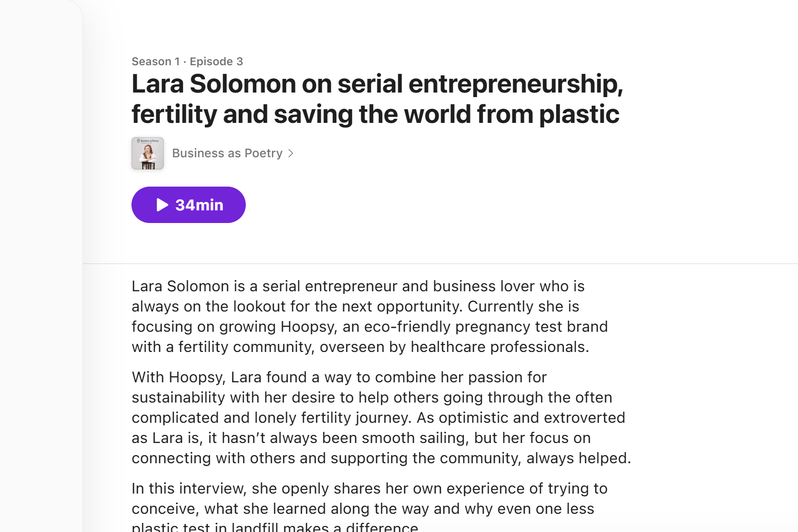The image size is (798, 532).
Task: Click the word "Hoopsy," in the first paragraph
Action: coord(309,327)
